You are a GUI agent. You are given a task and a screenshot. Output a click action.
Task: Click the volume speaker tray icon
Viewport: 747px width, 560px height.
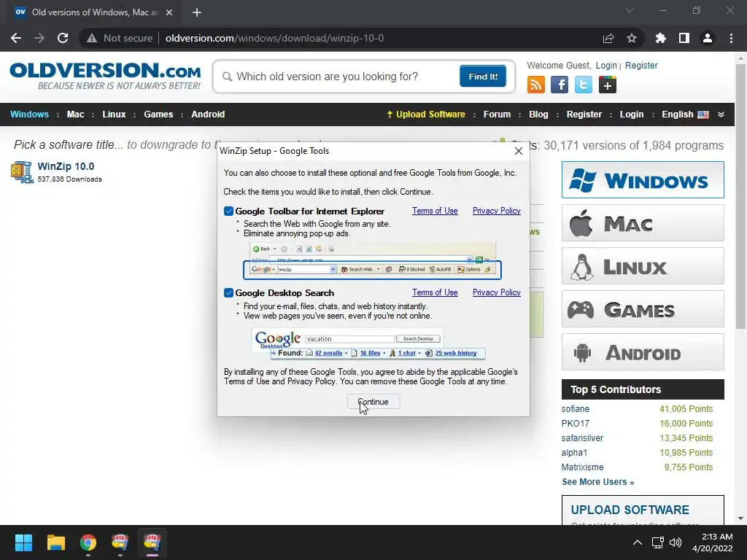[676, 542]
